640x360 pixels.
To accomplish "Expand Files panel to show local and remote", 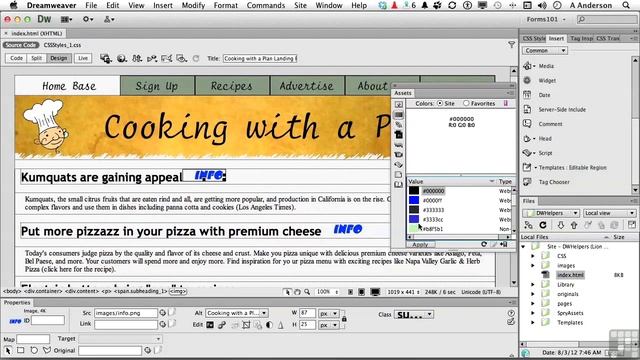I will point(632,225).
